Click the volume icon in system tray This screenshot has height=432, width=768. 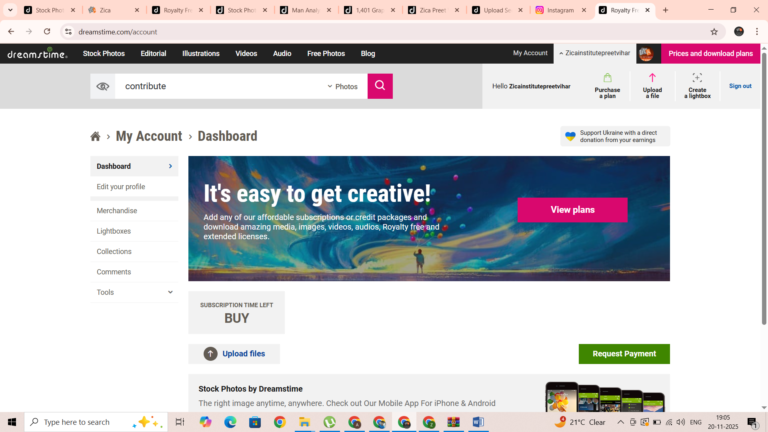(681, 422)
